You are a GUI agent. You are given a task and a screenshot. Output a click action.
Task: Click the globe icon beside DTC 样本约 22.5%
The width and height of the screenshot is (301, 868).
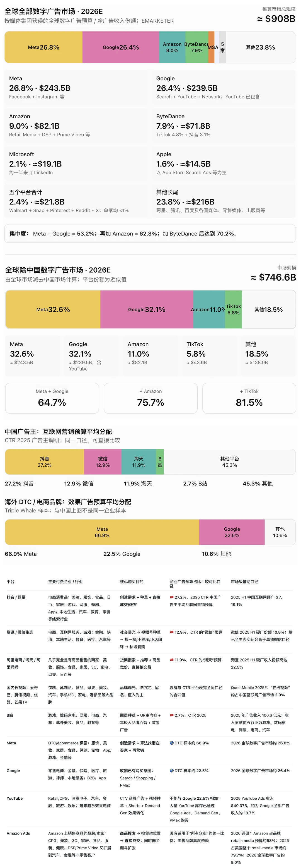click(x=171, y=770)
